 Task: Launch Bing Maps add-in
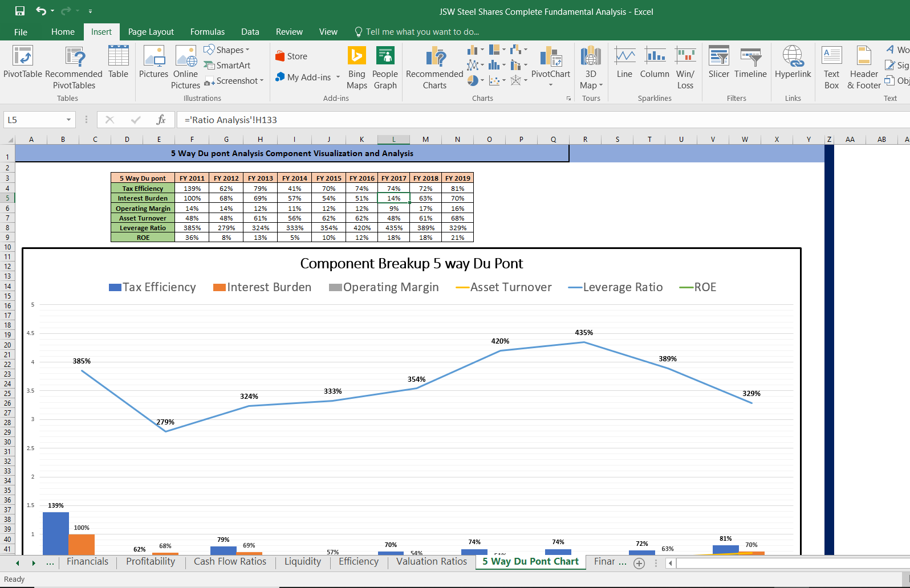(357, 68)
